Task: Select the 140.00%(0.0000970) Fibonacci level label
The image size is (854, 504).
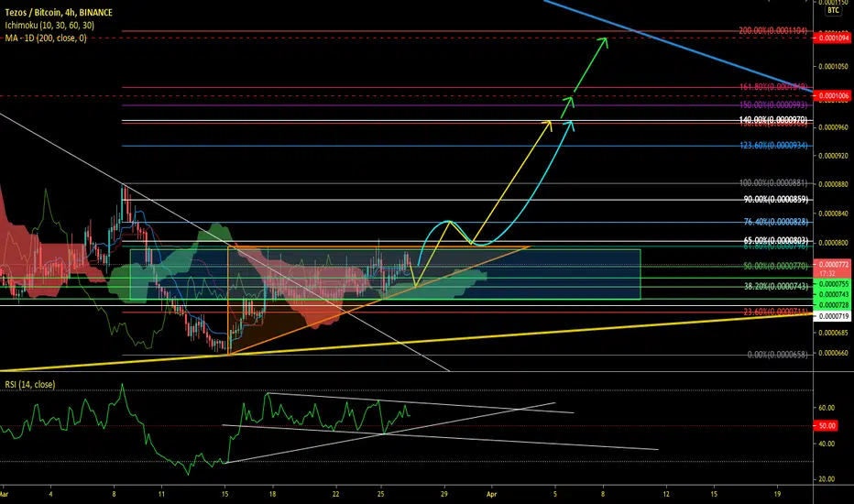Action: tap(772, 120)
